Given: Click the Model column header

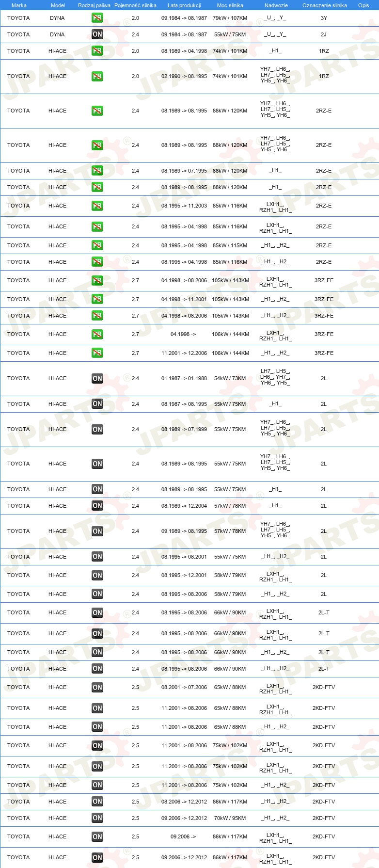Looking at the screenshot, I should 58,5.
